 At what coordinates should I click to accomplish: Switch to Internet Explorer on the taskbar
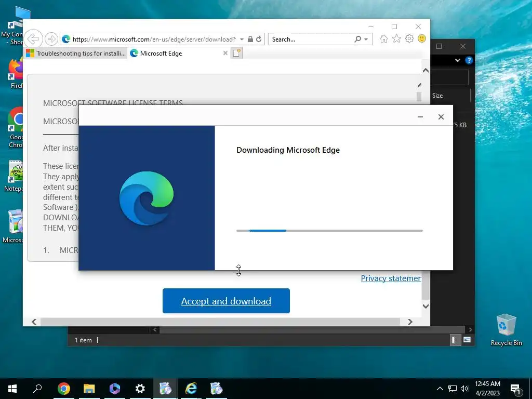click(191, 389)
